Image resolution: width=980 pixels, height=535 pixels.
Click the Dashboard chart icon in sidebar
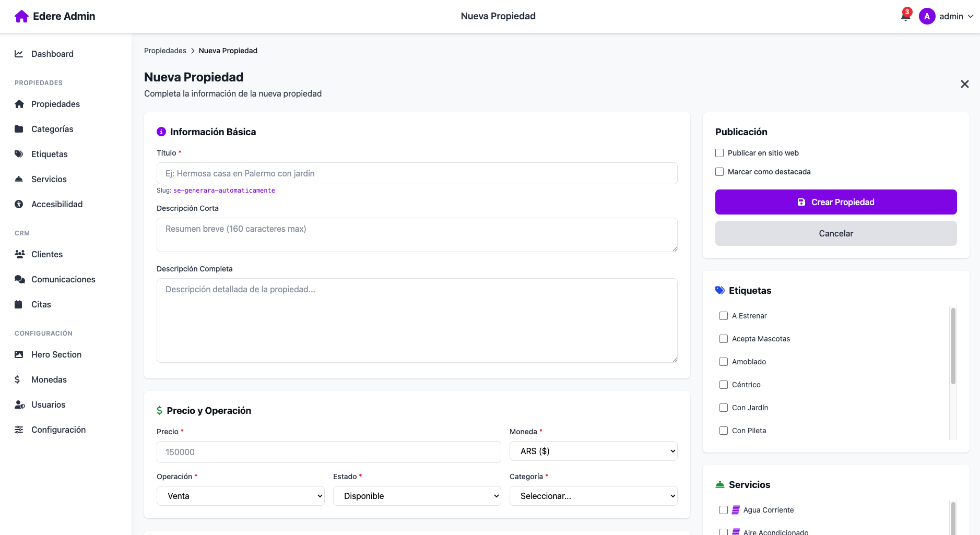pyautogui.click(x=19, y=54)
